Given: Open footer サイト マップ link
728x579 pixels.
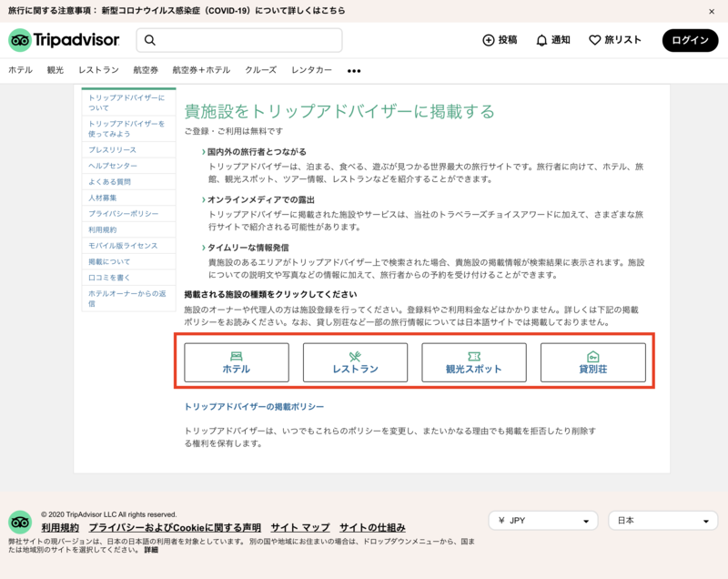Looking at the screenshot, I should (x=300, y=528).
